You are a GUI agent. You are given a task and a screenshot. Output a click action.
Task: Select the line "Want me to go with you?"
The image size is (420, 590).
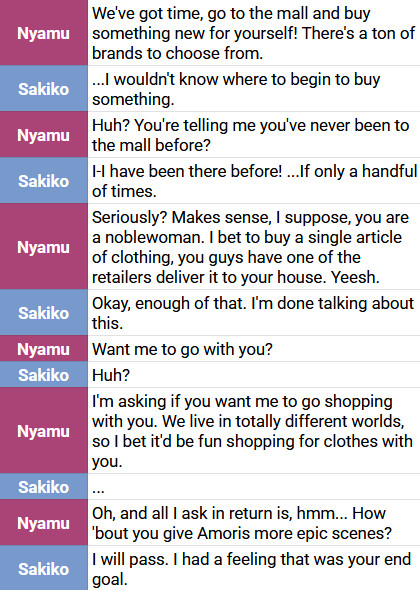pos(182,349)
